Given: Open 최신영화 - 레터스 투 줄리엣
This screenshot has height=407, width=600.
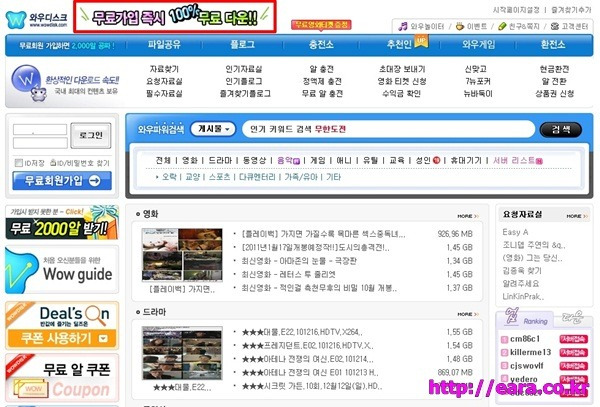Looking at the screenshot, I should click(x=289, y=274).
